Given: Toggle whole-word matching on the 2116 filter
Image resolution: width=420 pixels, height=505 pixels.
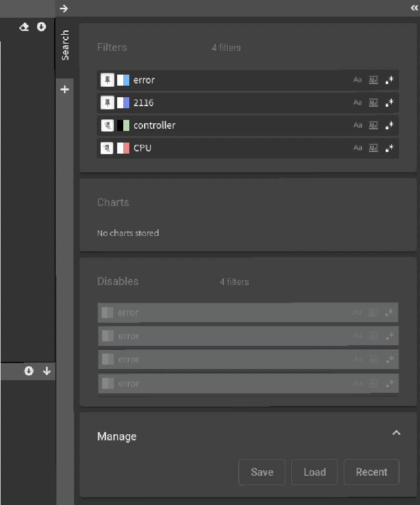Looking at the screenshot, I should coord(373,103).
